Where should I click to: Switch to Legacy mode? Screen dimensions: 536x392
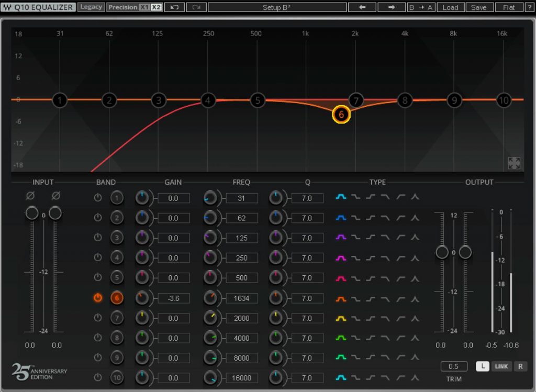[x=91, y=7]
